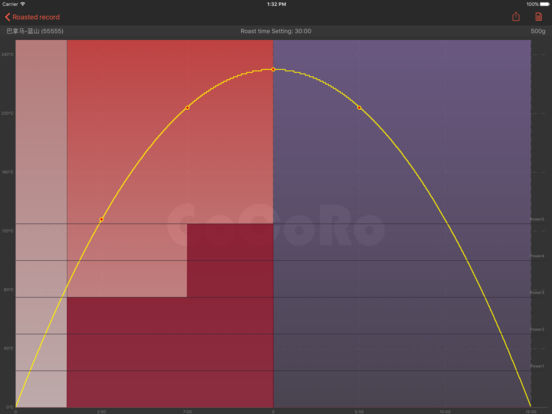552x414 pixels.
Task: Tap the Power5 label on right axis
Action: (537, 219)
